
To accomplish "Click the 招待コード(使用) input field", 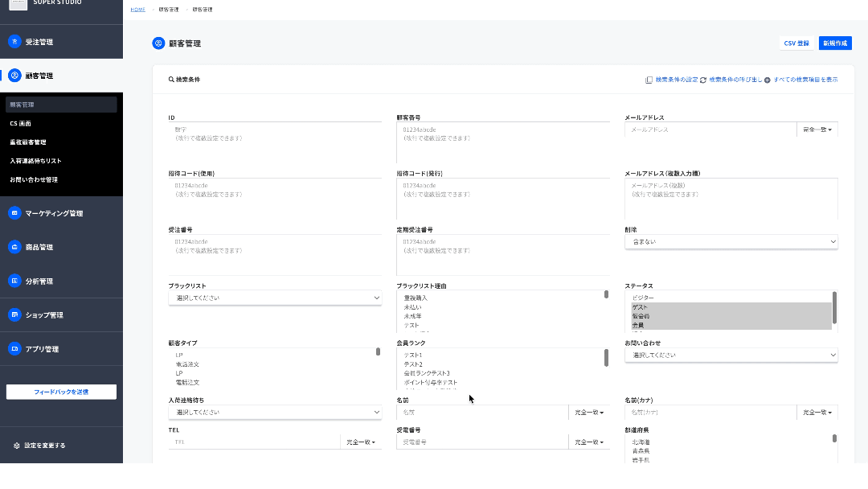I will (x=275, y=199).
